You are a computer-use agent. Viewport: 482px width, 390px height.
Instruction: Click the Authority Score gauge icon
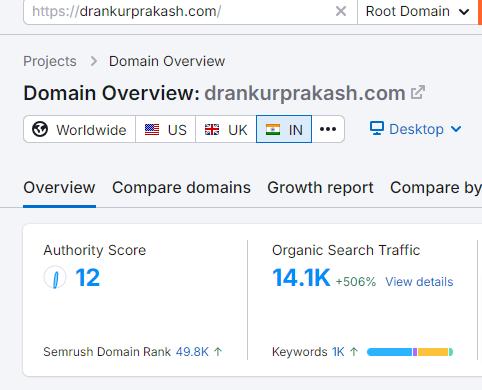point(55,278)
